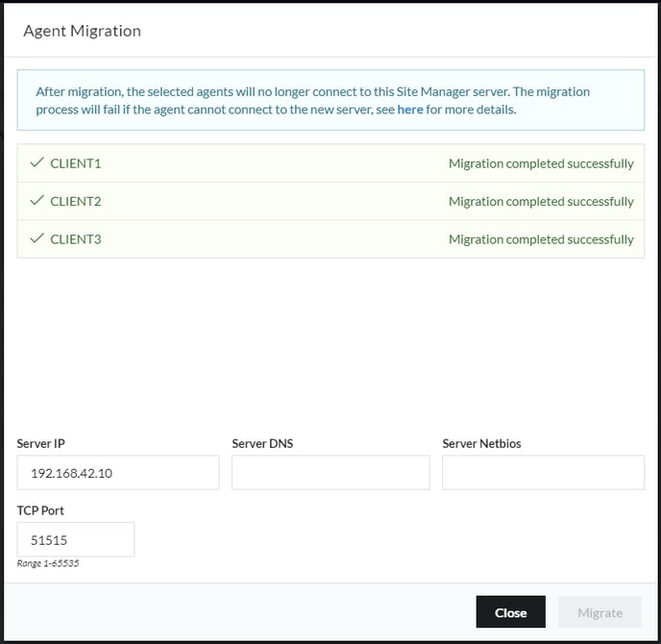
Task: Click the checkmark icon next to CLIENT3
Action: 37,238
